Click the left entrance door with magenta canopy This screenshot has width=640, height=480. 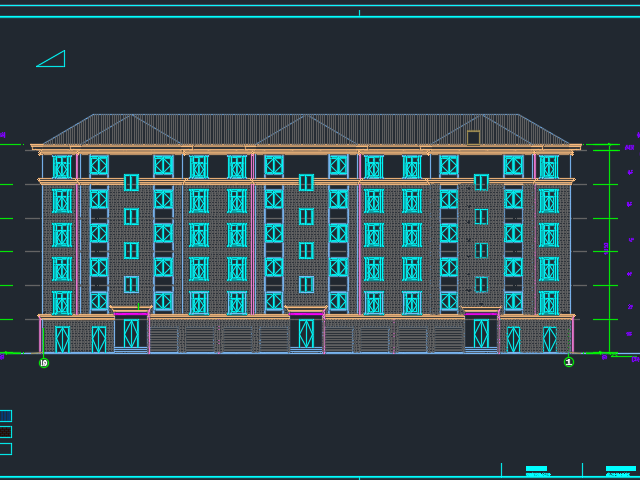point(131,332)
